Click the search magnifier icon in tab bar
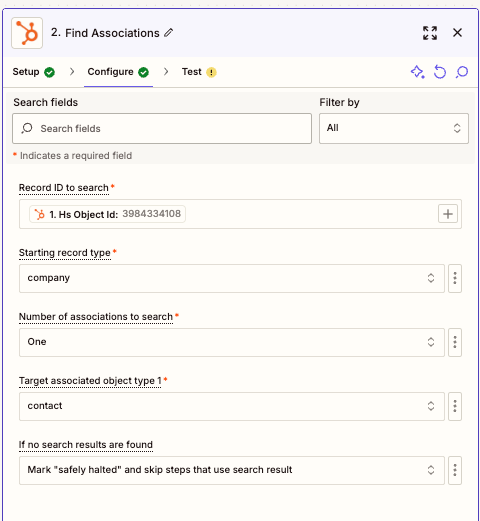Image resolution: width=480 pixels, height=521 pixels. tap(462, 72)
